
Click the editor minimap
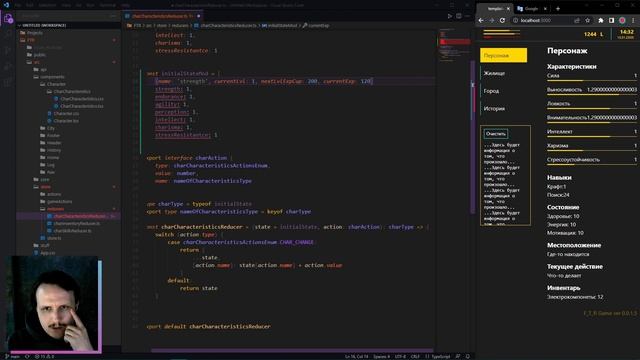(454, 45)
